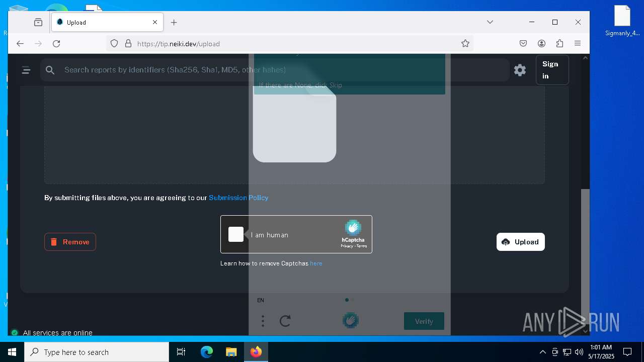
Task: Click the captcha Verify button
Action: click(x=424, y=321)
